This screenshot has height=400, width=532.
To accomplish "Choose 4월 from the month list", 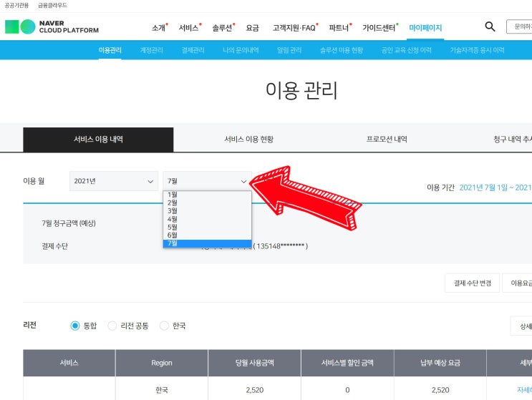I will 208,219.
